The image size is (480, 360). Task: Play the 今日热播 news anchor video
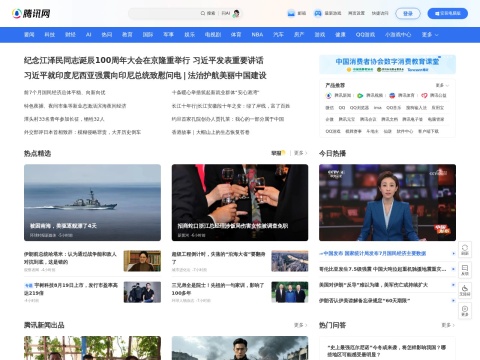point(387,202)
